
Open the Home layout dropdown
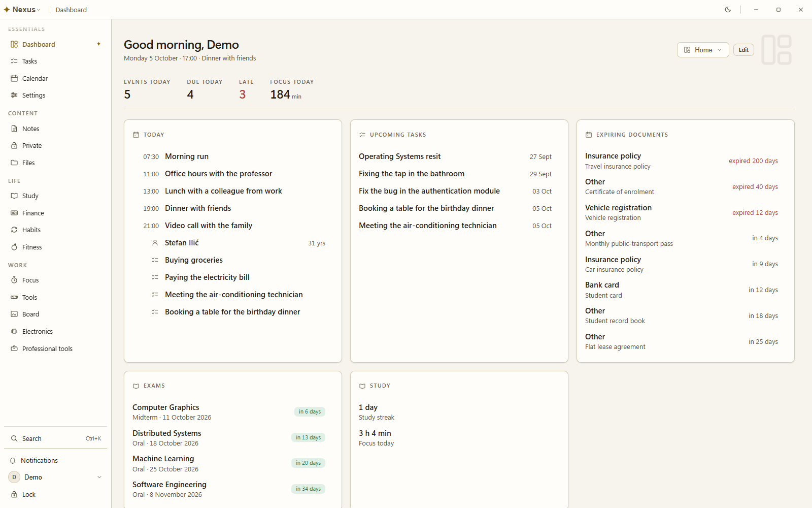703,50
